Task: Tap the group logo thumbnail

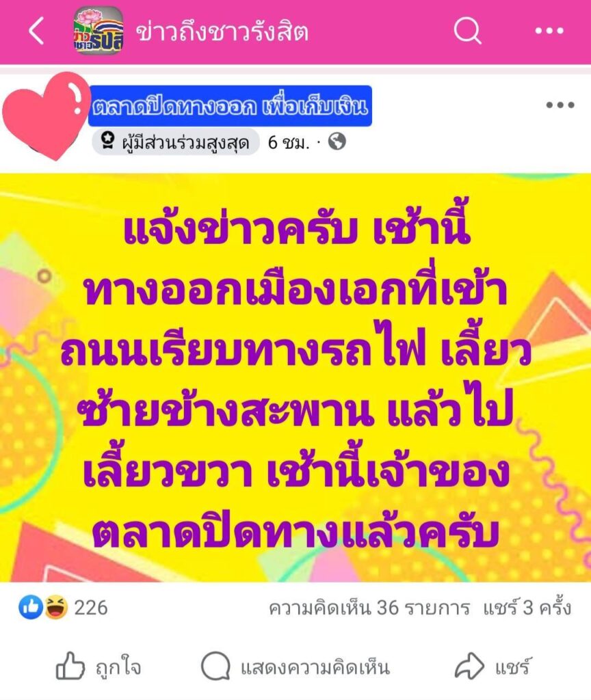Action: [98, 31]
